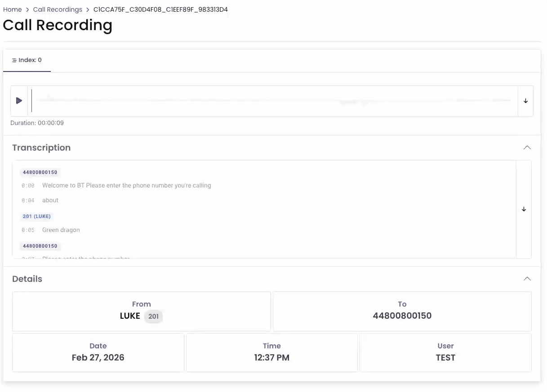The image size is (547, 392).
Task: Click the 0:00 timestamp in the transcript
Action: (28, 185)
